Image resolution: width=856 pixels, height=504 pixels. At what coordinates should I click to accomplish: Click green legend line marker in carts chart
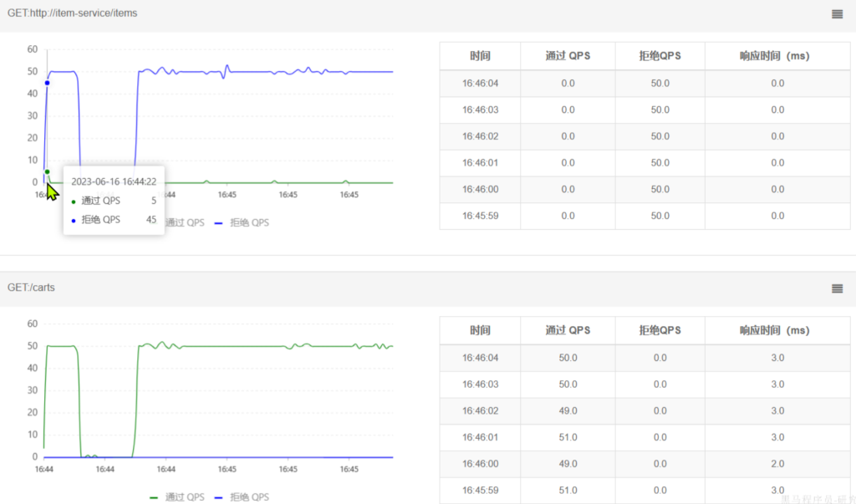(x=155, y=496)
